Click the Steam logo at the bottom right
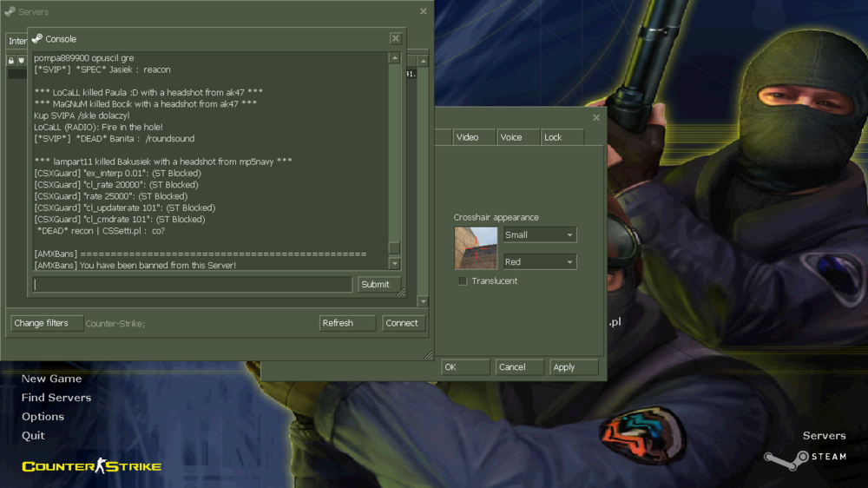 (806, 458)
